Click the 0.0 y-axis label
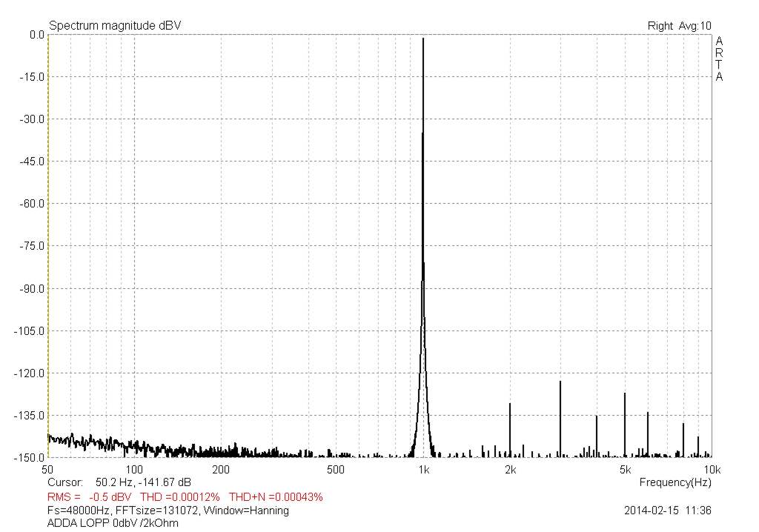The image size is (759, 532). [37, 35]
